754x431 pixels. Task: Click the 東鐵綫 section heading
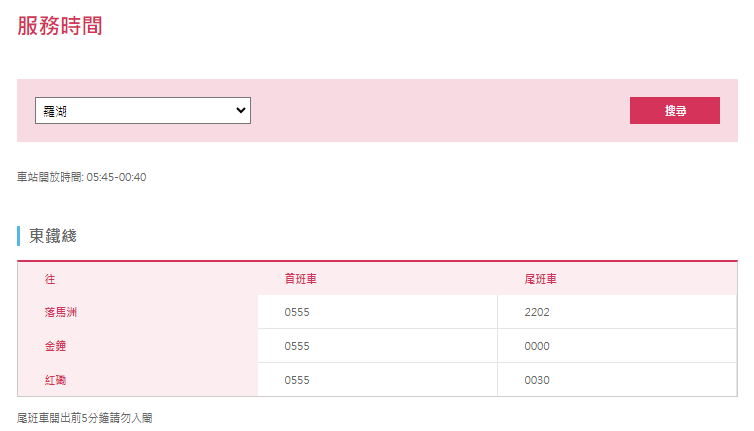pyautogui.click(x=53, y=236)
